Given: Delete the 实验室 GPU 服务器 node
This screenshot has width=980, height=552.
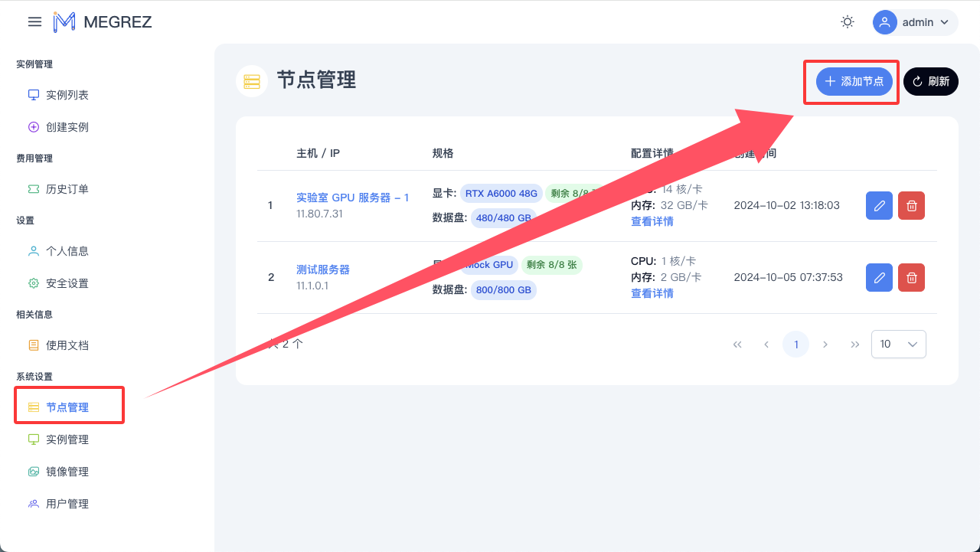Looking at the screenshot, I should pyautogui.click(x=911, y=205).
